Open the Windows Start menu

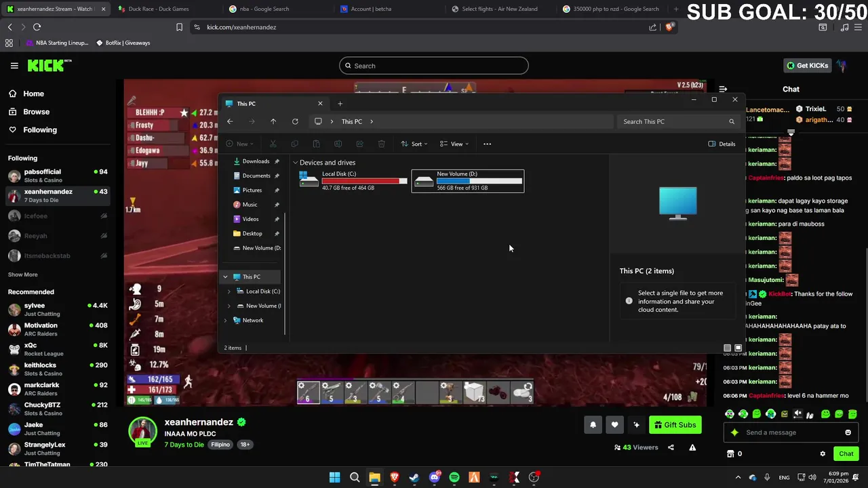pyautogui.click(x=334, y=477)
